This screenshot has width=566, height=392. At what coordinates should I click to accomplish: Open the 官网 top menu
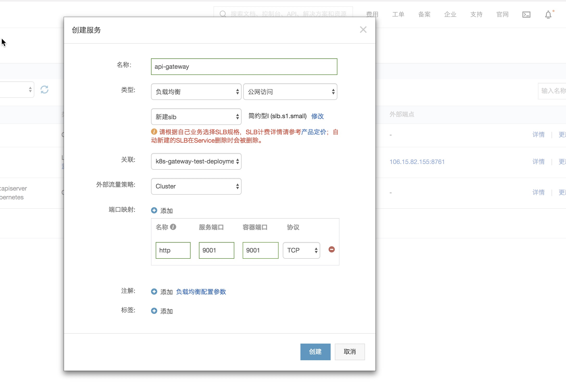click(502, 14)
